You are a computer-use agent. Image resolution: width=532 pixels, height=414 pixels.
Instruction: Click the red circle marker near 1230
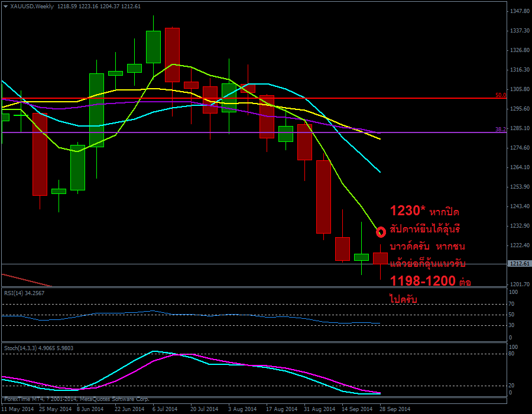pyautogui.click(x=381, y=231)
